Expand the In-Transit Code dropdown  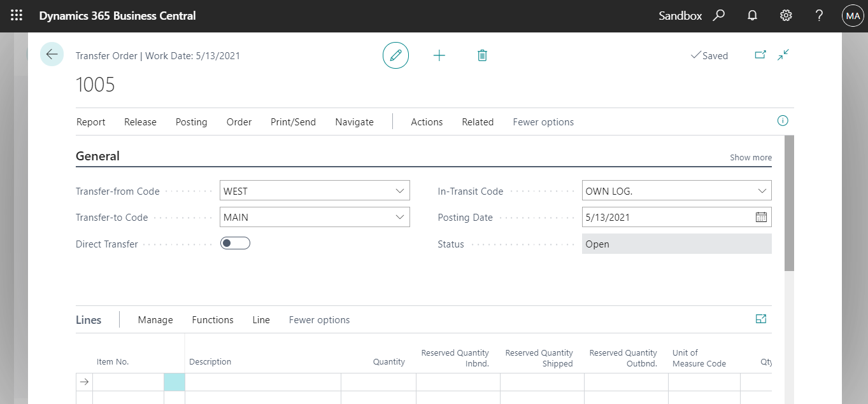(x=762, y=190)
